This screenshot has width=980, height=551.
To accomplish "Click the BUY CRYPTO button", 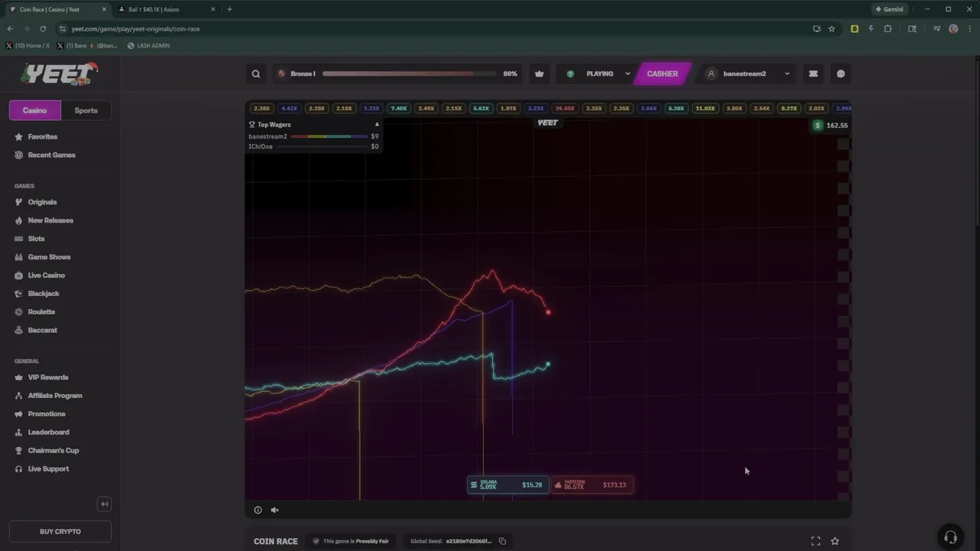I will 60,531.
